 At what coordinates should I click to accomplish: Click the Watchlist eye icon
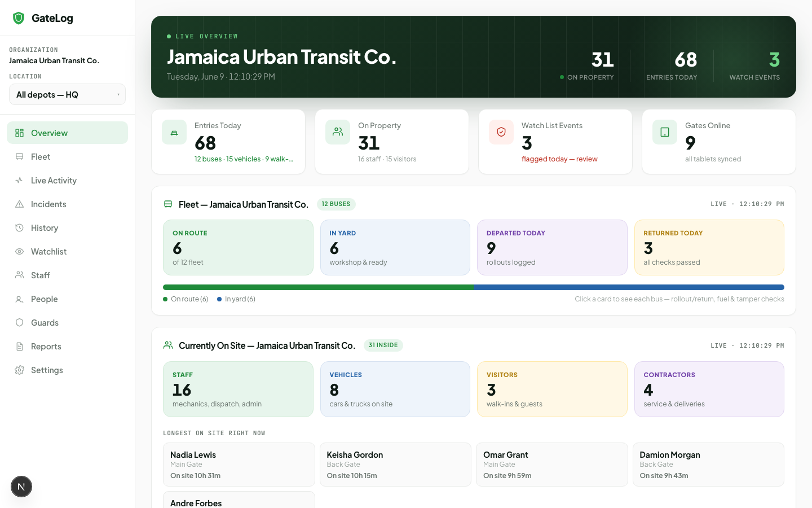[19, 252]
